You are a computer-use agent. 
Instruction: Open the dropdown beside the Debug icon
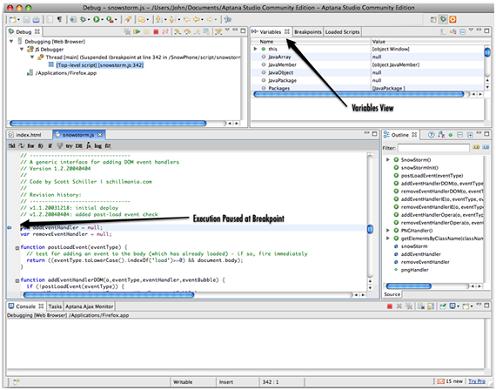[89, 20]
